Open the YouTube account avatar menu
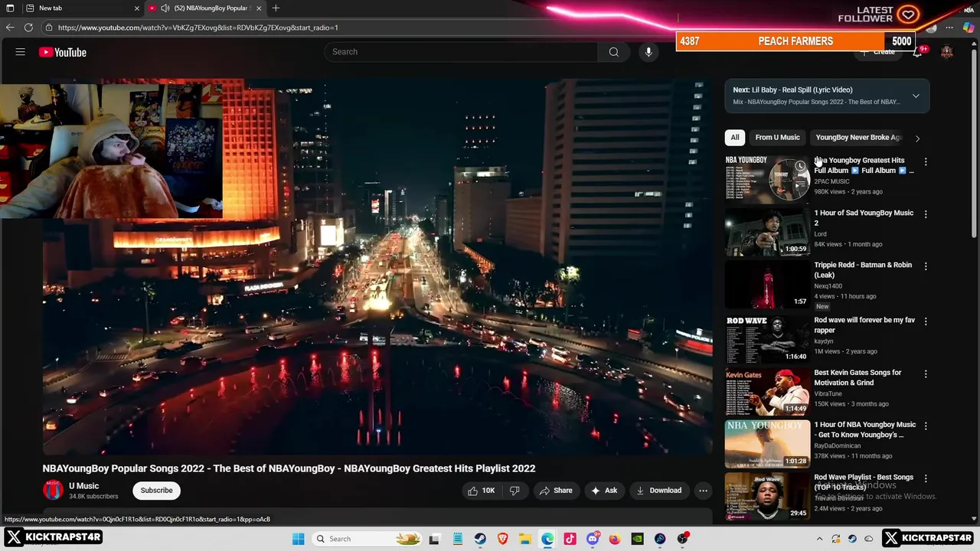Viewport: 980px width, 551px height. [x=947, y=52]
